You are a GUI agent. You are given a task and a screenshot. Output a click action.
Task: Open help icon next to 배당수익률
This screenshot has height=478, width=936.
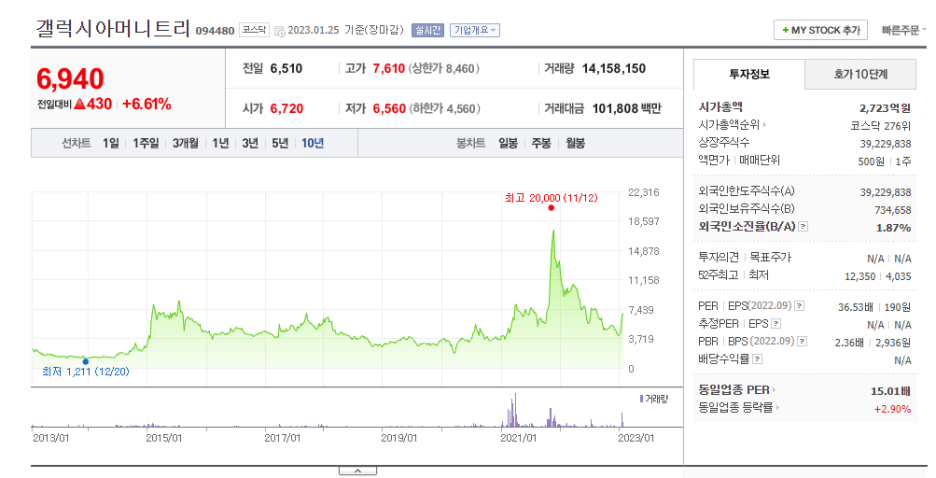click(x=757, y=359)
